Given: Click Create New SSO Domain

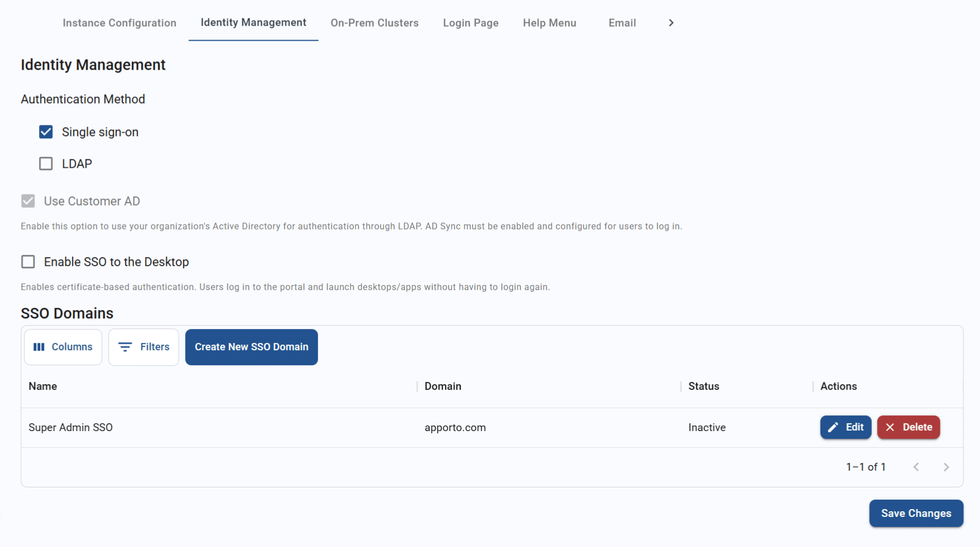Looking at the screenshot, I should tap(251, 347).
